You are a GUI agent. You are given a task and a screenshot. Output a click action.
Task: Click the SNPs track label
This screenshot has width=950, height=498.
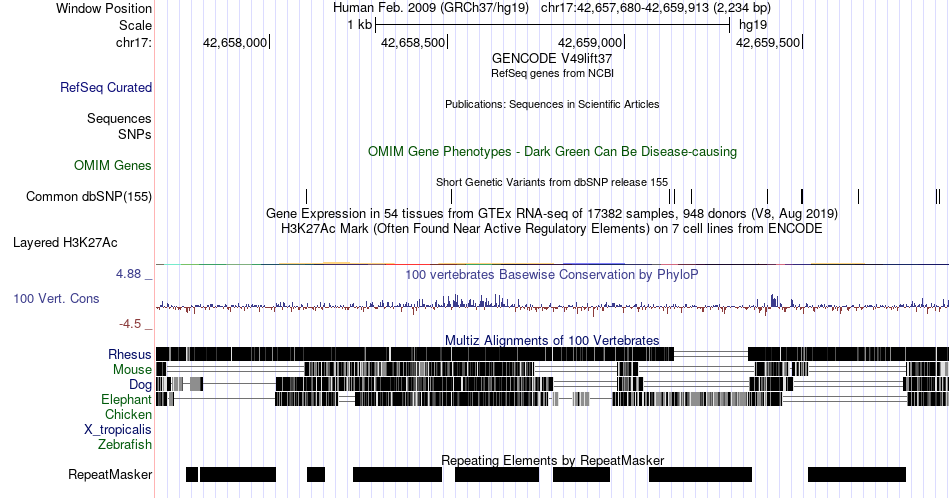tap(135, 134)
